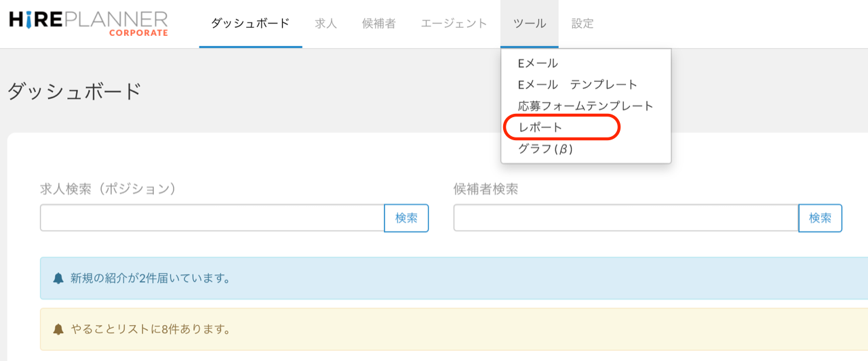868x361 pixels.
Task: Focus the 候補者検索 input field
Action: click(625, 218)
